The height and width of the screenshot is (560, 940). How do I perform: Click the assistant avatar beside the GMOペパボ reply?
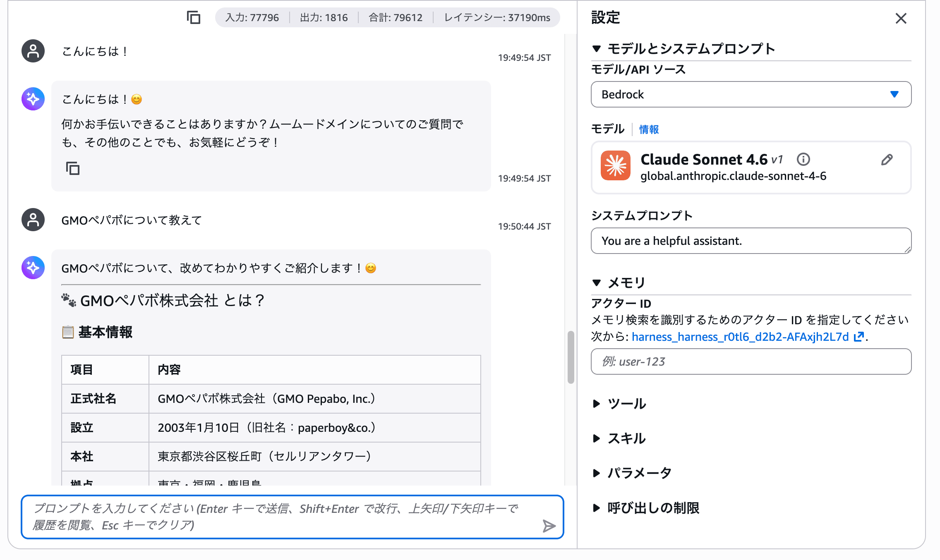point(33,268)
